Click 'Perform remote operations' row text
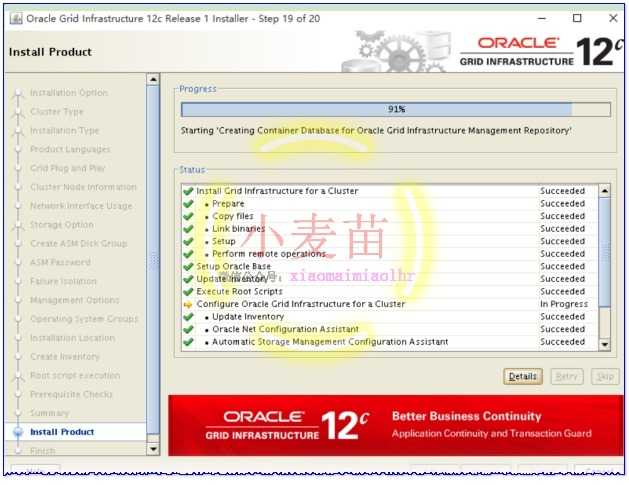Image resolution: width=629 pixels, height=485 pixels. coord(269,254)
